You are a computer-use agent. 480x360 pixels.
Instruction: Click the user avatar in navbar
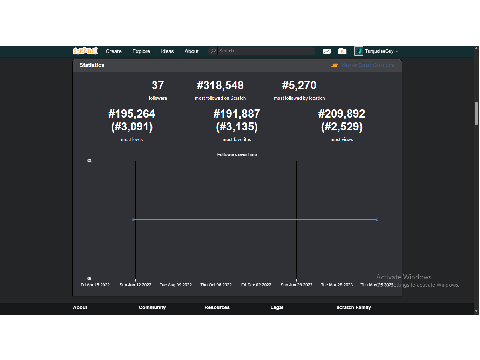(x=358, y=51)
